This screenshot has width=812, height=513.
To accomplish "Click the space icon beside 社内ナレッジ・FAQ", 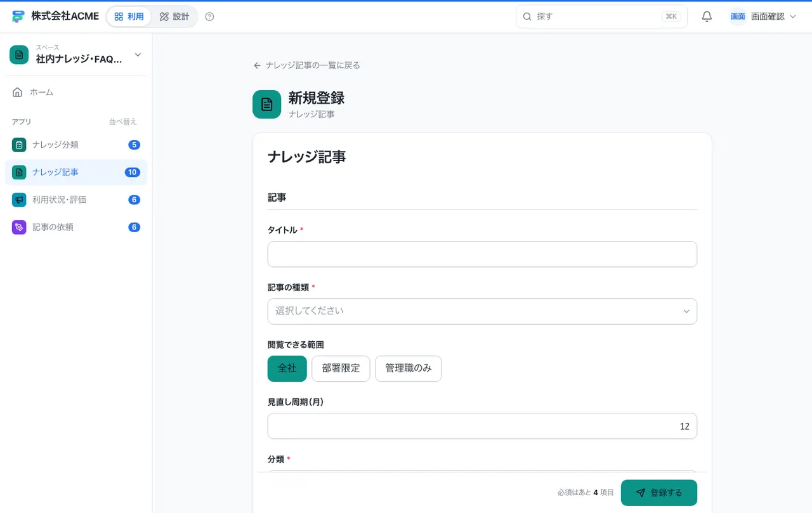I will coord(19,55).
